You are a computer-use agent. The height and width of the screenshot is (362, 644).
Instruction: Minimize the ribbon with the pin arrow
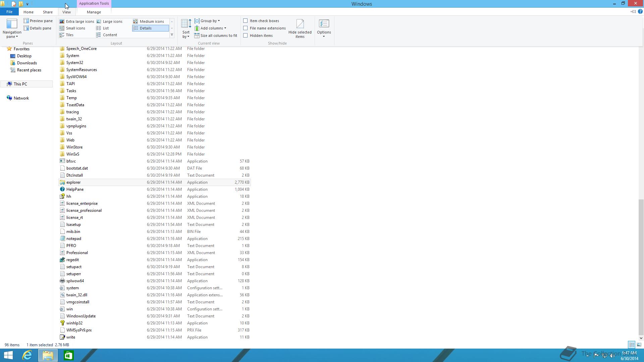[633, 12]
